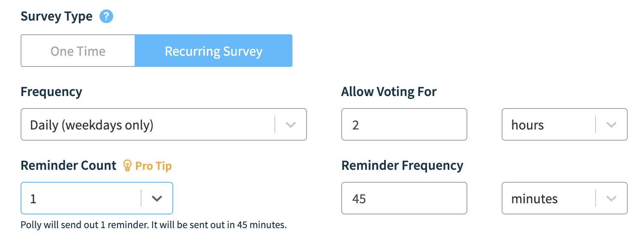Viewport: 644px width, 247px height.
Task: Click the chevron arrow in Reminder Count dropdown
Action: click(157, 199)
